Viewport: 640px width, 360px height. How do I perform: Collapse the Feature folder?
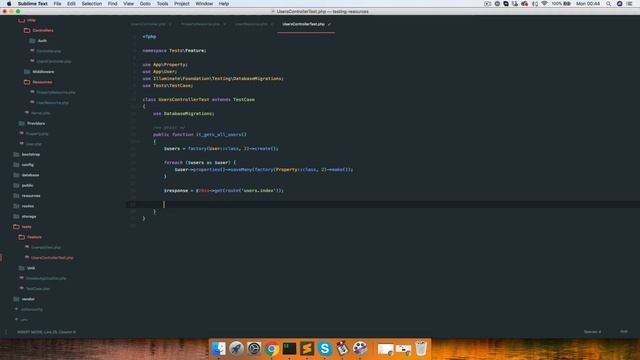(x=34, y=237)
